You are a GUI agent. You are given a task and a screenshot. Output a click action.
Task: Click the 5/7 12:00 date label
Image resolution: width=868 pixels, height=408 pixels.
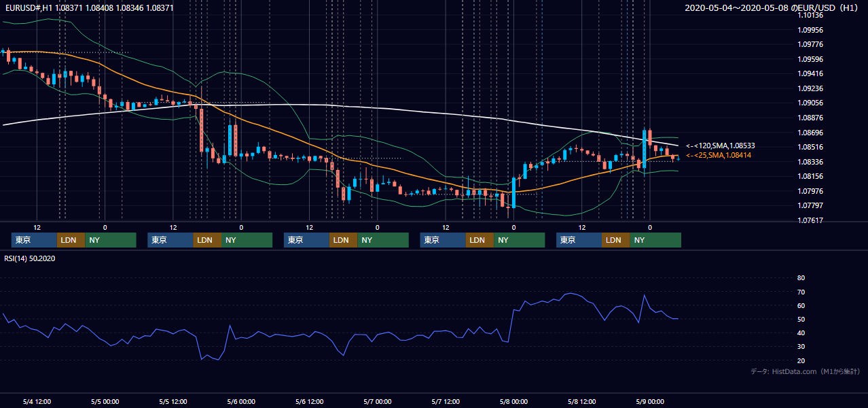click(445, 401)
